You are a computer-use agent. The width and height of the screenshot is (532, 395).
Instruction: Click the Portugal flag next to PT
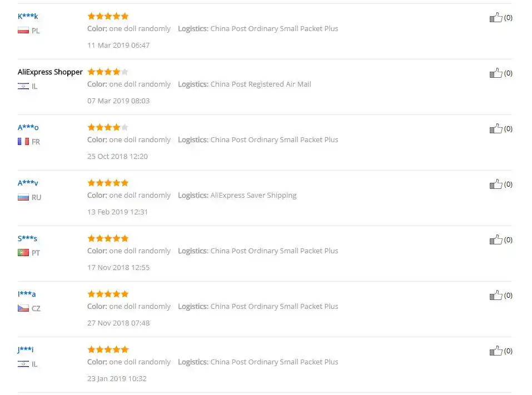pos(23,253)
